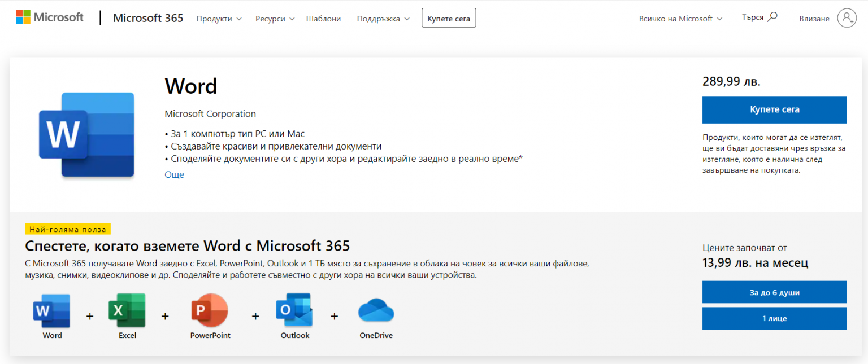Click the PowerPoint icon in bundle

pyautogui.click(x=210, y=310)
